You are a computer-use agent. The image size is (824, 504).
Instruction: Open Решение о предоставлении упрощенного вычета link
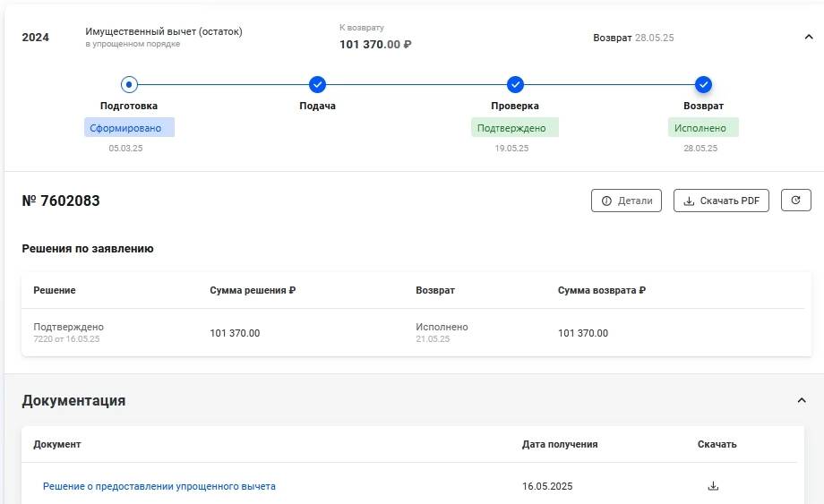(159, 486)
